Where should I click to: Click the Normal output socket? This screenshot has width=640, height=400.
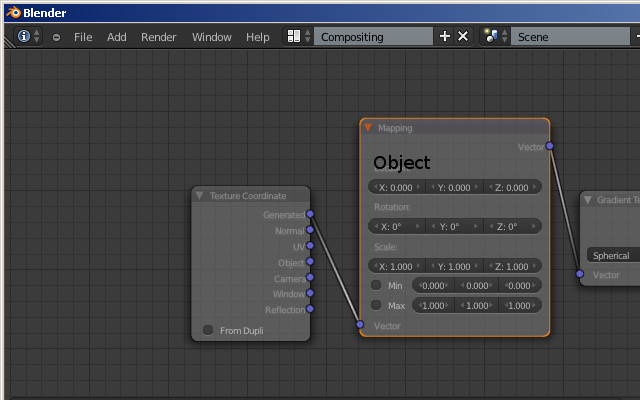(x=310, y=230)
